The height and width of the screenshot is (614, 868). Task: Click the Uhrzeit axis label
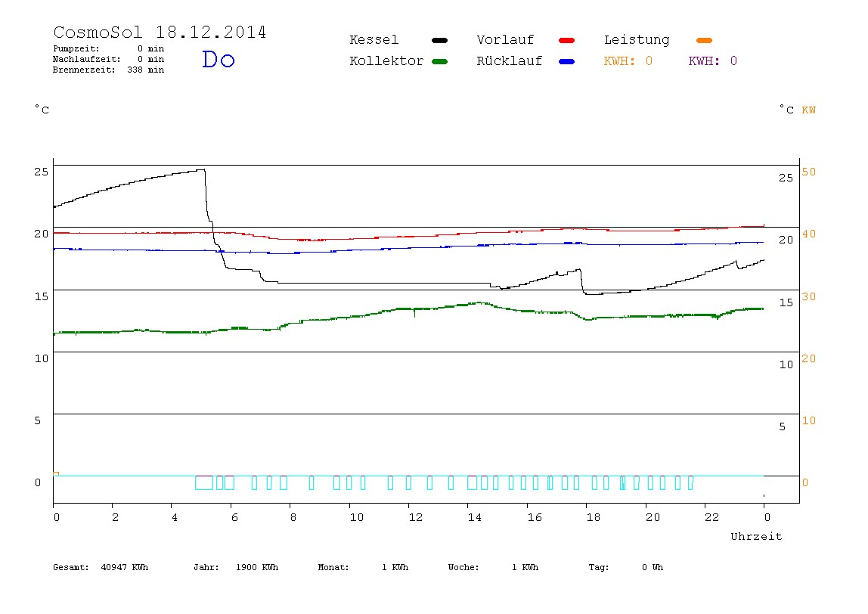pyautogui.click(x=756, y=536)
